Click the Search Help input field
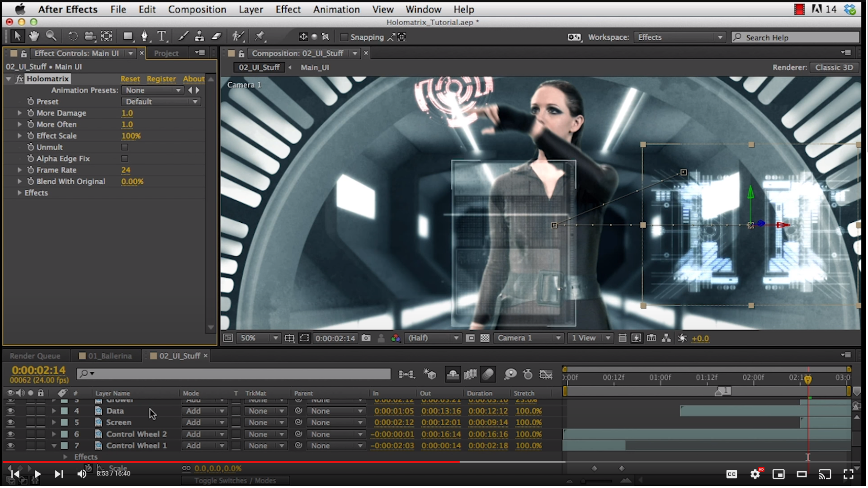 coord(796,38)
